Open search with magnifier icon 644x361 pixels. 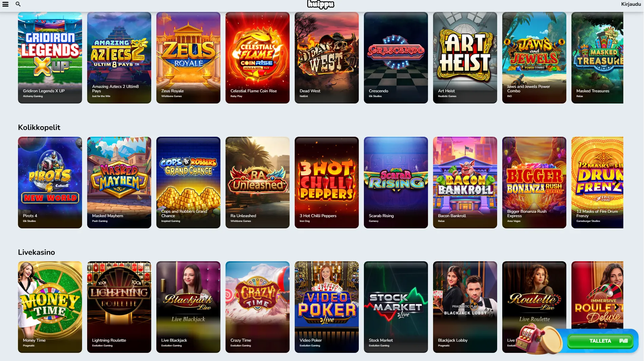coord(18,4)
